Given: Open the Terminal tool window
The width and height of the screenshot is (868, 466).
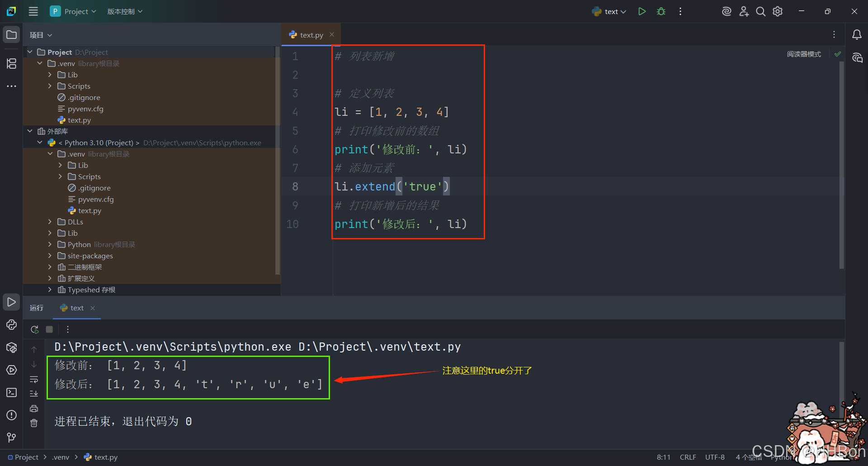Looking at the screenshot, I should click(12, 393).
